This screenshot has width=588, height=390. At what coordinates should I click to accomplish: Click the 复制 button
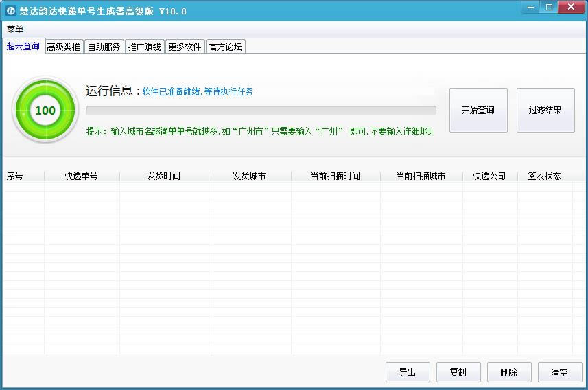pos(458,372)
